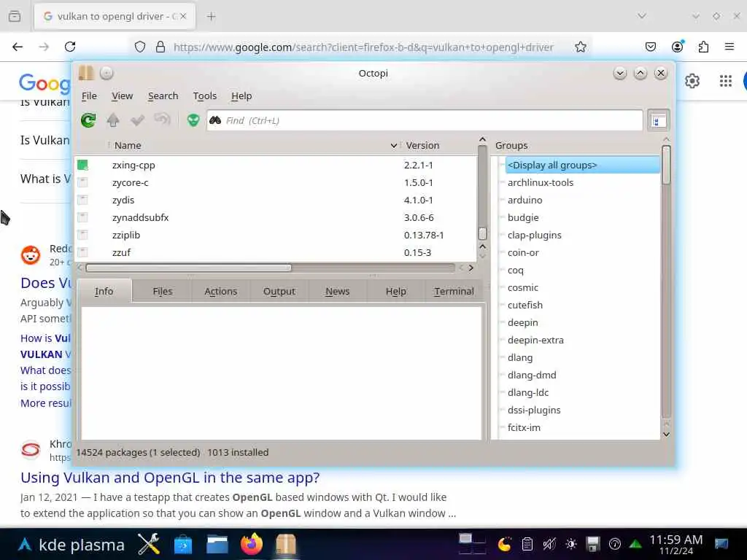Open Octopi File menu
The image size is (747, 560).
pyautogui.click(x=89, y=96)
